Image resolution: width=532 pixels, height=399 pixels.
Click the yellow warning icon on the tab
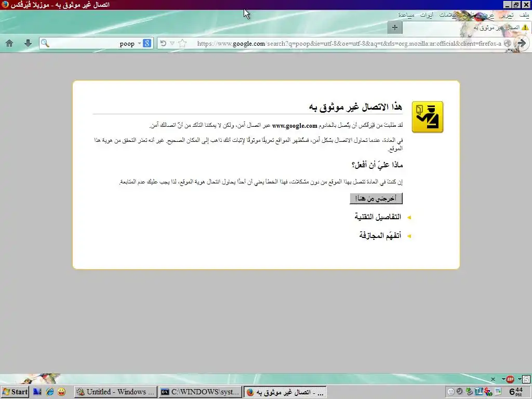click(x=525, y=28)
